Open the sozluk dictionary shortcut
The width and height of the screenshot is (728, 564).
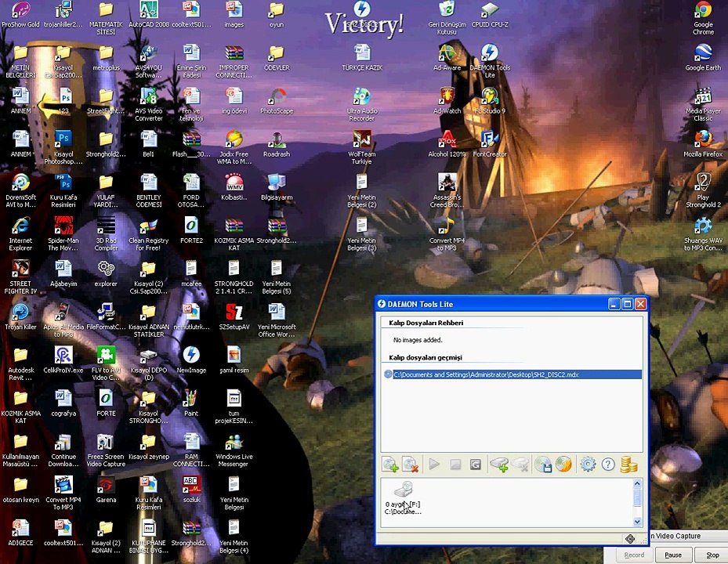tap(191, 490)
